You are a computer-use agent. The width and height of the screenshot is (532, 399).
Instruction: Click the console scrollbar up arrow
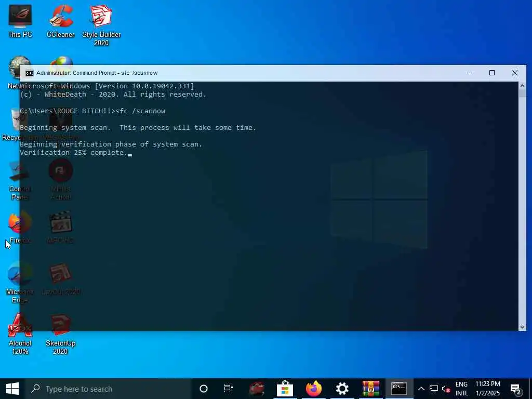(x=522, y=86)
